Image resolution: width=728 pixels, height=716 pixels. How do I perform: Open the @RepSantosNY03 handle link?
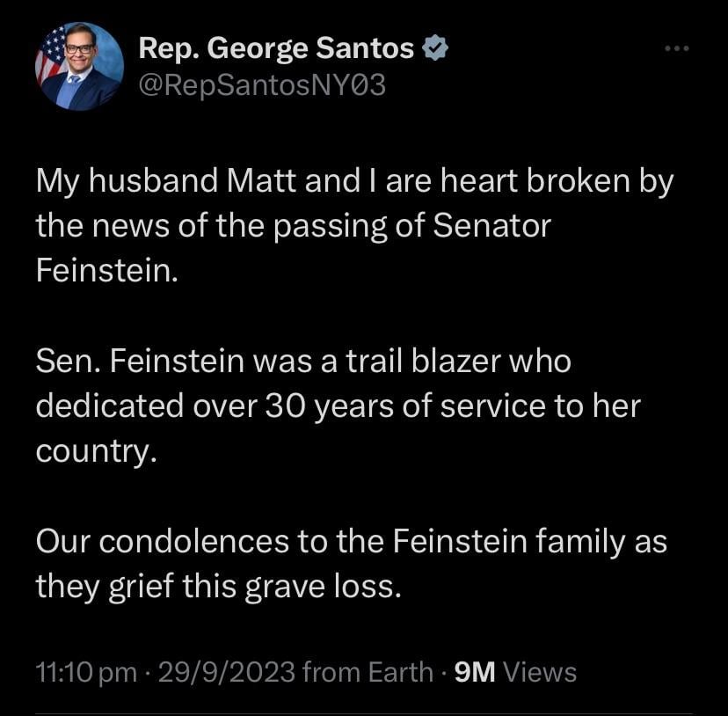click(262, 86)
